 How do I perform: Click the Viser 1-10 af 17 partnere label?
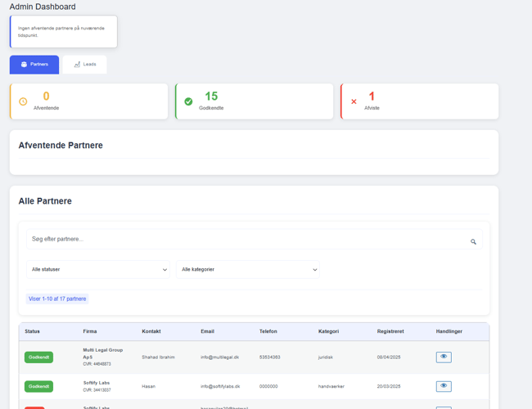click(57, 299)
